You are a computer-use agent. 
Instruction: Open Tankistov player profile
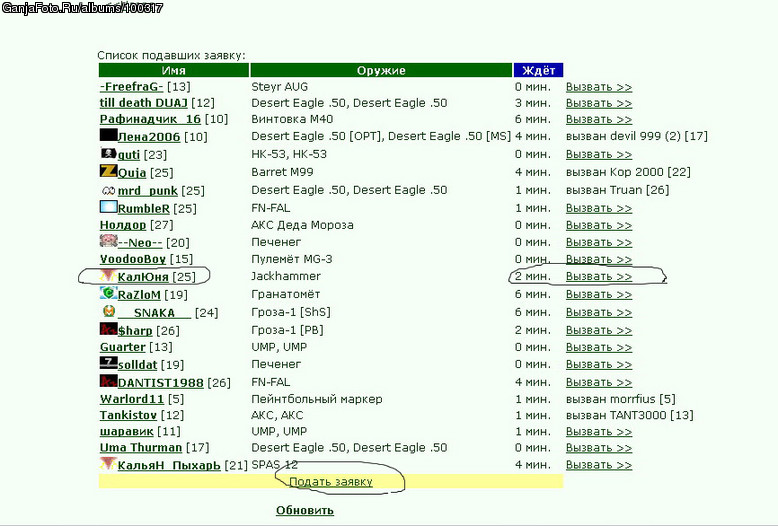128,415
